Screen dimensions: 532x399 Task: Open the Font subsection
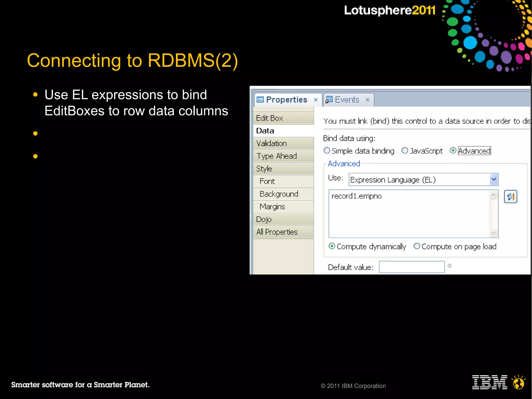click(x=283, y=181)
